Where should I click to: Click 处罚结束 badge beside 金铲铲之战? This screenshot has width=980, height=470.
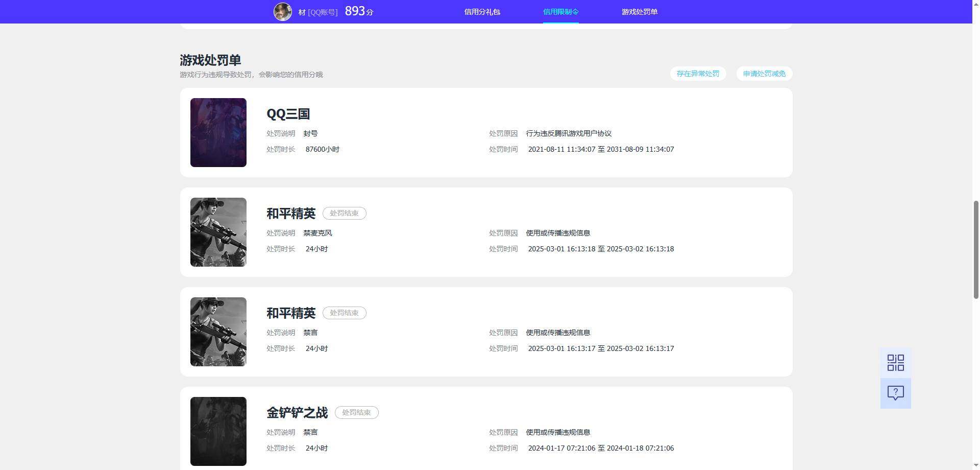click(356, 412)
